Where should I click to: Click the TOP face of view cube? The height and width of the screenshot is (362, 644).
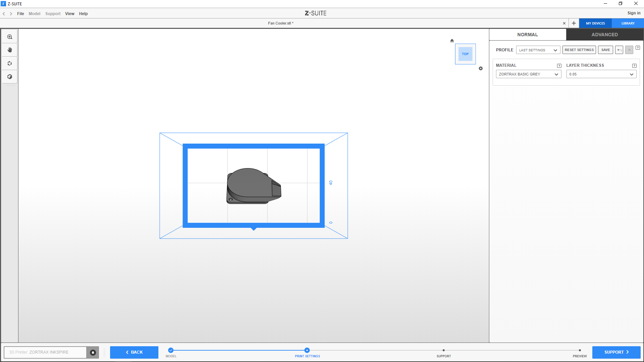pyautogui.click(x=465, y=54)
